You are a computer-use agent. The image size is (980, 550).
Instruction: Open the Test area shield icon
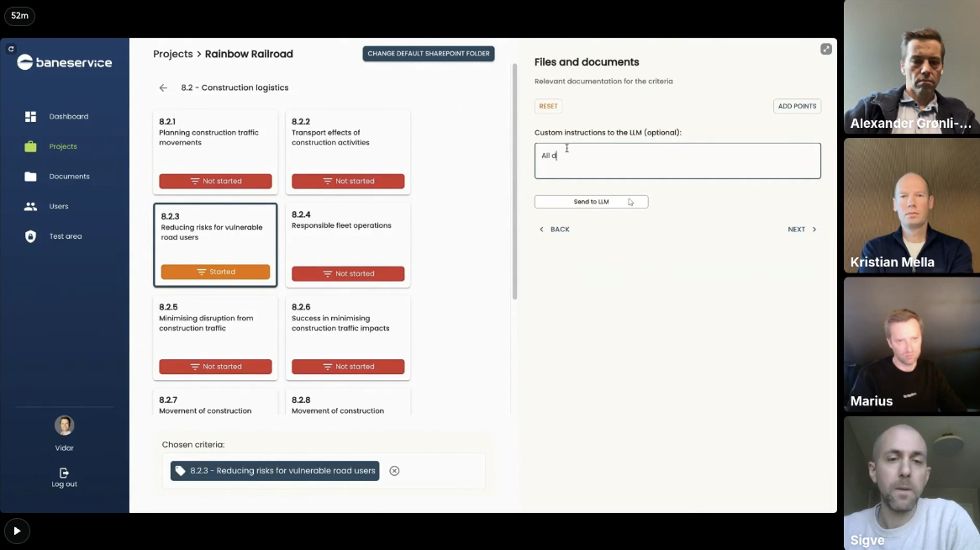[30, 236]
